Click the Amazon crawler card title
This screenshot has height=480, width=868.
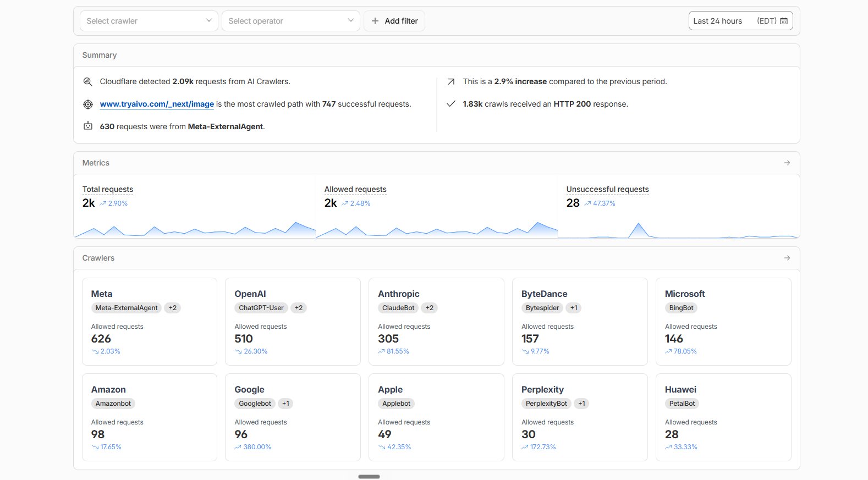click(x=108, y=389)
